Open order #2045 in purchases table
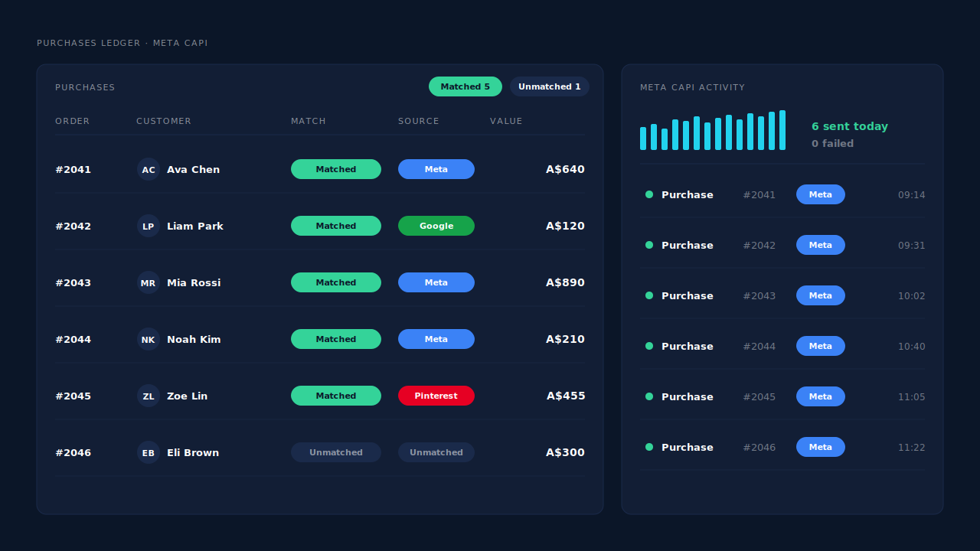Image resolution: width=980 pixels, height=551 pixels. pos(73,396)
